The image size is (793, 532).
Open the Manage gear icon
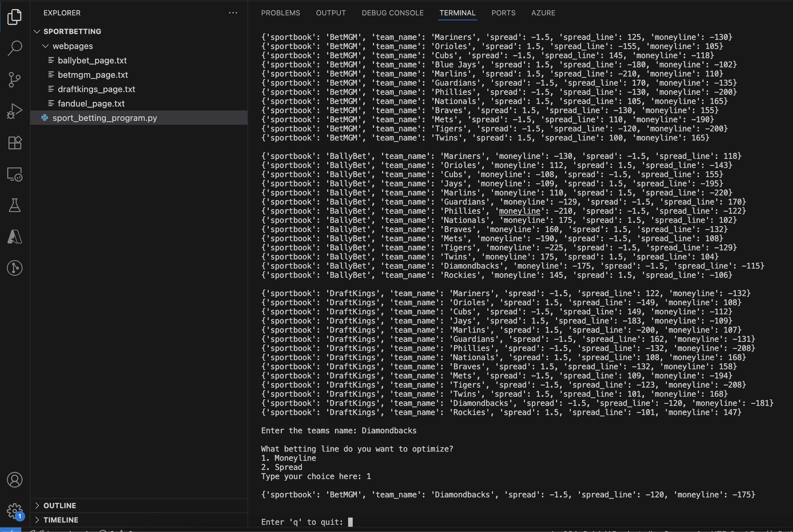tap(14, 511)
